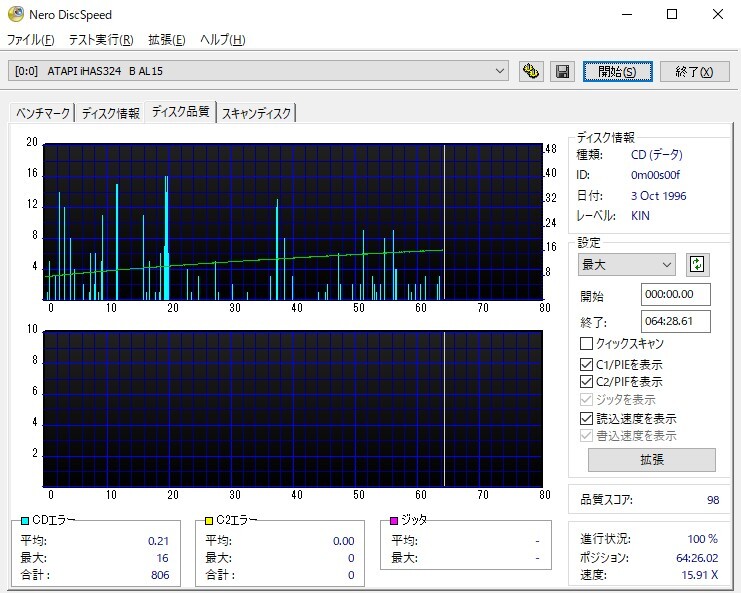The image size is (741, 593).
Task: Toggle the クイックスキャン checkbox
Action: click(x=586, y=344)
